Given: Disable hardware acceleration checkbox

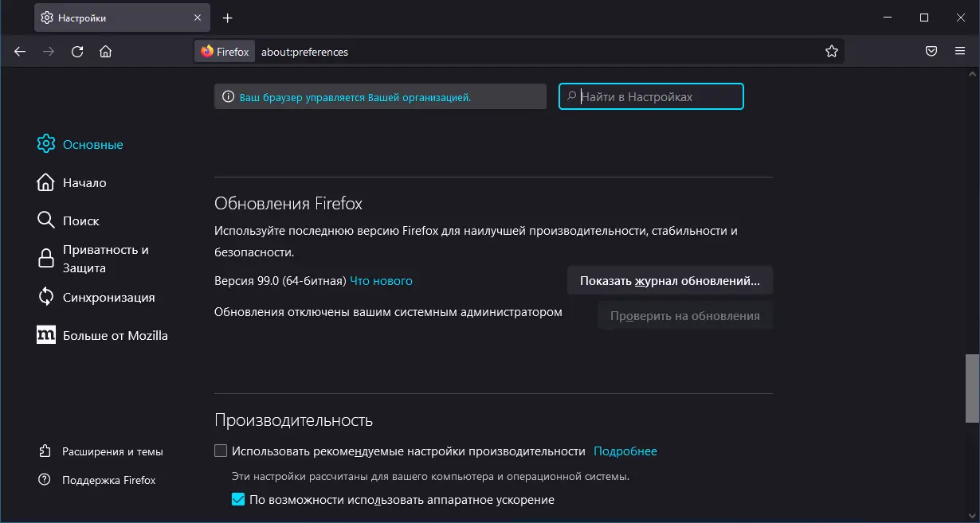Looking at the screenshot, I should [x=237, y=500].
